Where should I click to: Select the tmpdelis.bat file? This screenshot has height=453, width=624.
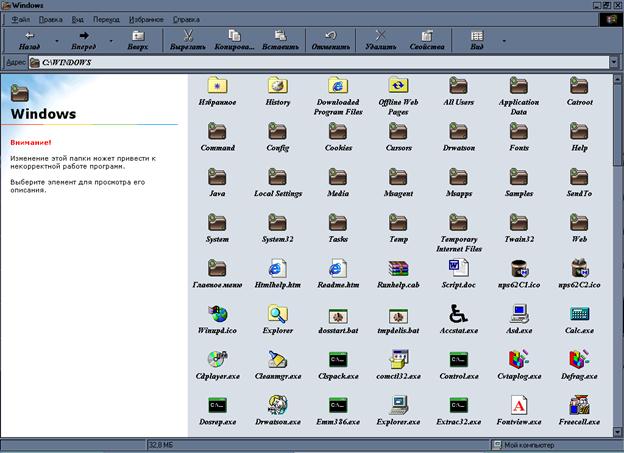[x=398, y=316]
